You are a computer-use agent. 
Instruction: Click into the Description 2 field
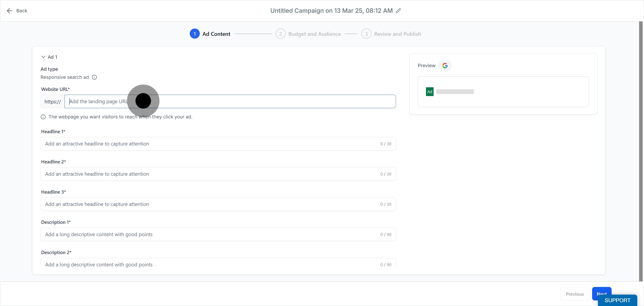(x=218, y=263)
